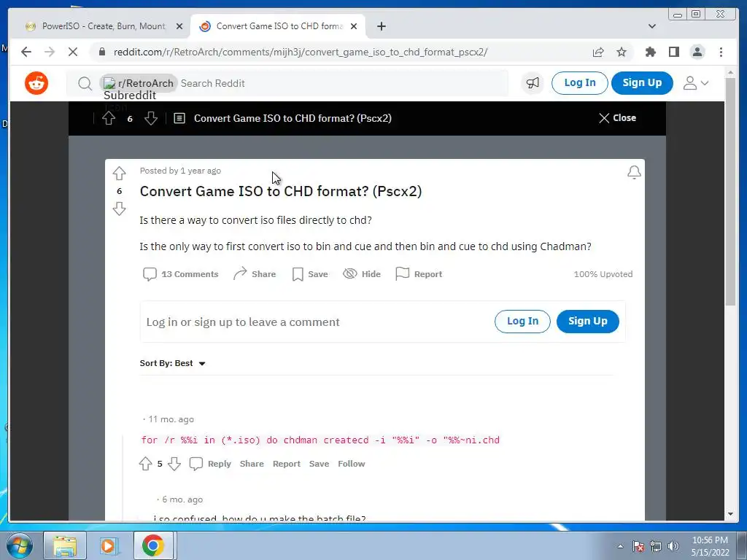Click the Chrome taskbar icon
747x560 pixels.
coord(152,545)
